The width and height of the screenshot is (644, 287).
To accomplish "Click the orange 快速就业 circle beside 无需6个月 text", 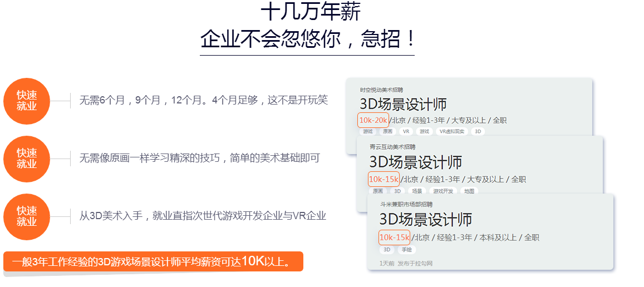I will coord(27,101).
